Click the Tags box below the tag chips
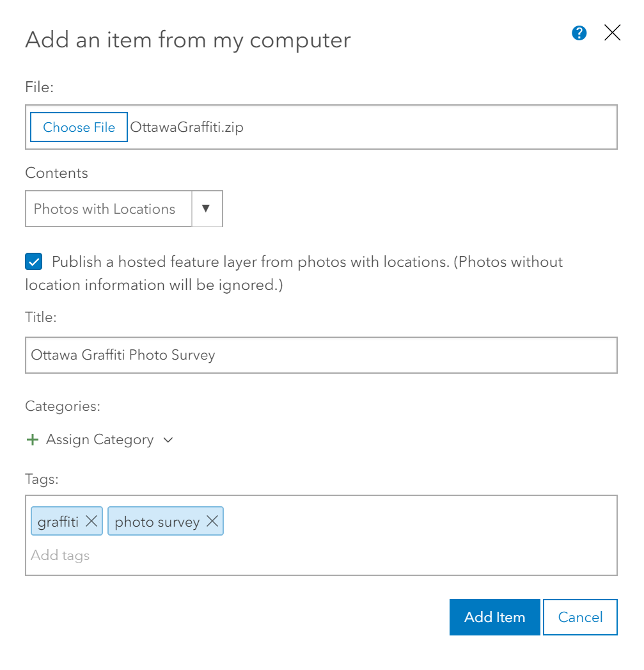The height and width of the screenshot is (670, 644). tap(320, 557)
